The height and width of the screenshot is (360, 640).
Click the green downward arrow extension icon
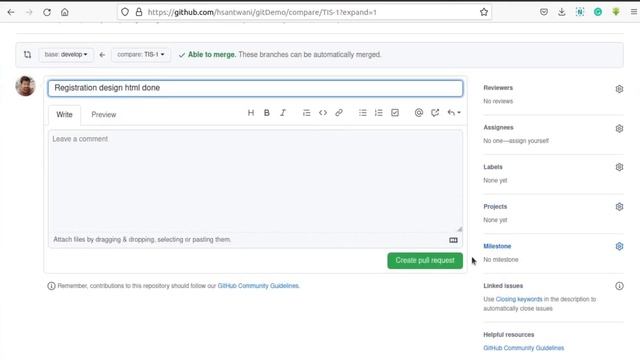[x=616, y=12]
